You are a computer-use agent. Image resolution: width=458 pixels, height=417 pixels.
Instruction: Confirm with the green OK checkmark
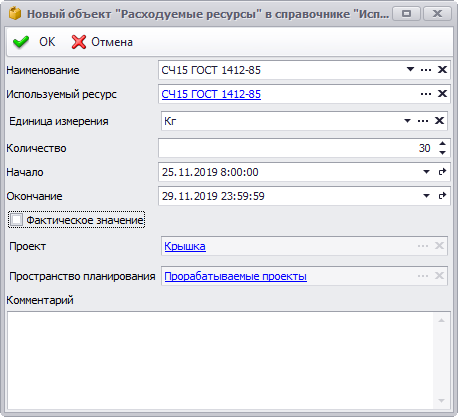coord(33,42)
